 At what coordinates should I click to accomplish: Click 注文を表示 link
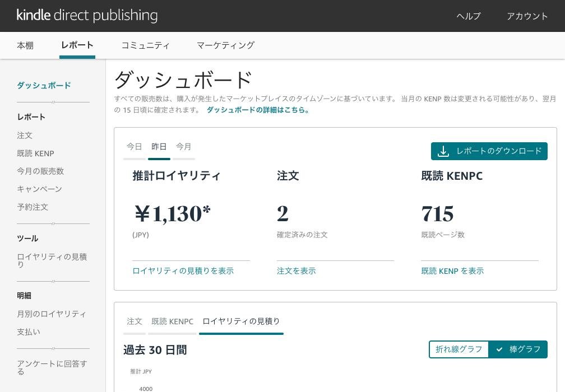(x=296, y=270)
